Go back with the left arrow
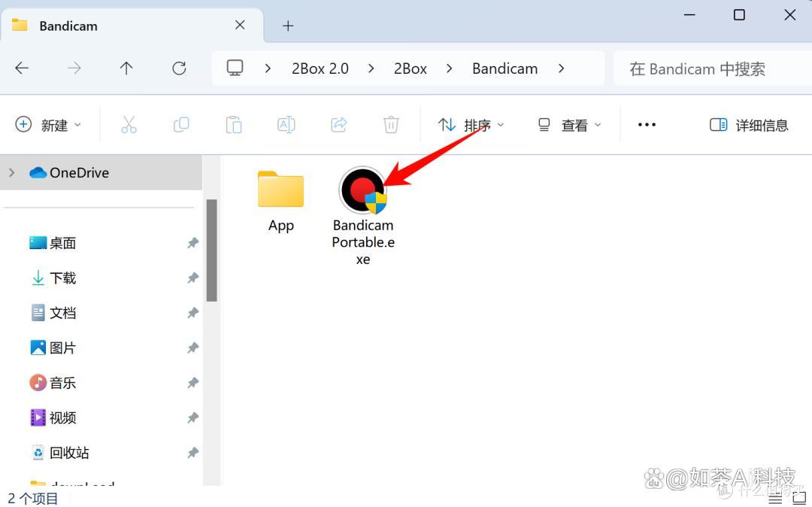The width and height of the screenshot is (812, 507). [x=22, y=68]
